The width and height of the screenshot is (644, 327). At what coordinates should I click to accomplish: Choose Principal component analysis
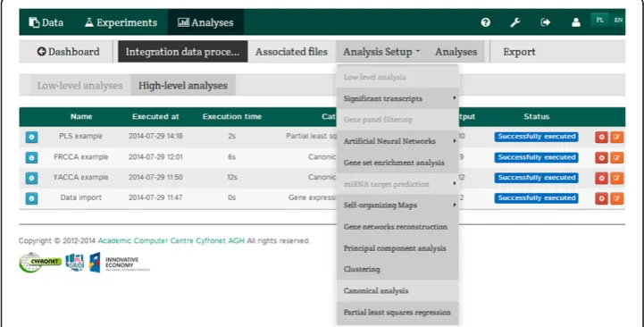pos(397,248)
